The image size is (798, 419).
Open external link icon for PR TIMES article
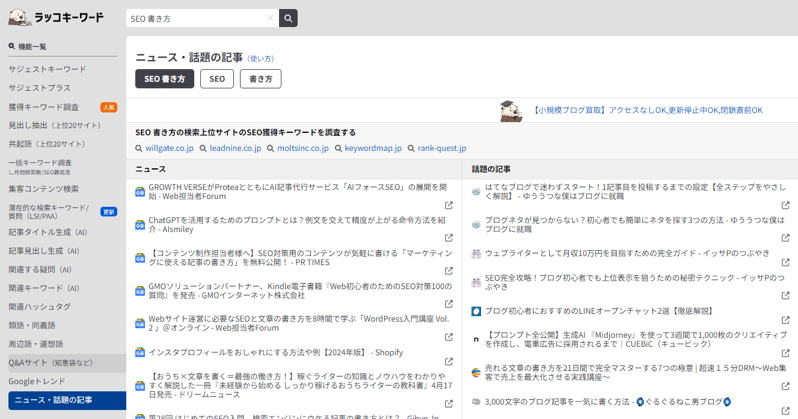pyautogui.click(x=448, y=271)
